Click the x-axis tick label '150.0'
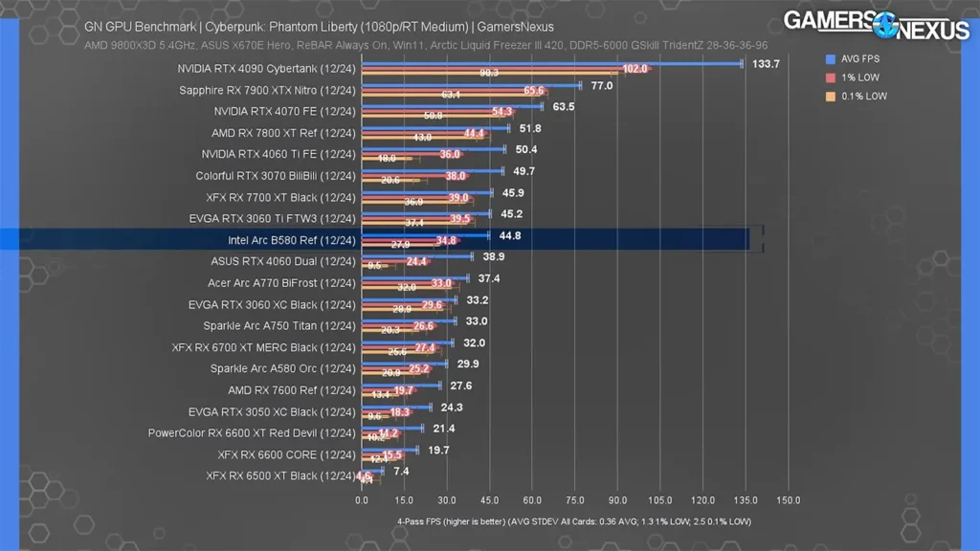The height and width of the screenshot is (551, 980). click(789, 500)
